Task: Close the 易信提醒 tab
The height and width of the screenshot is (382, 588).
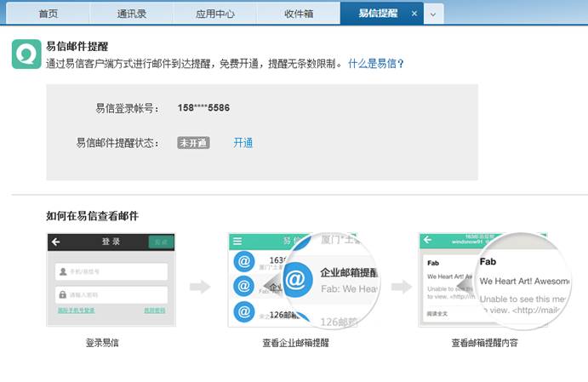Action: pos(414,14)
